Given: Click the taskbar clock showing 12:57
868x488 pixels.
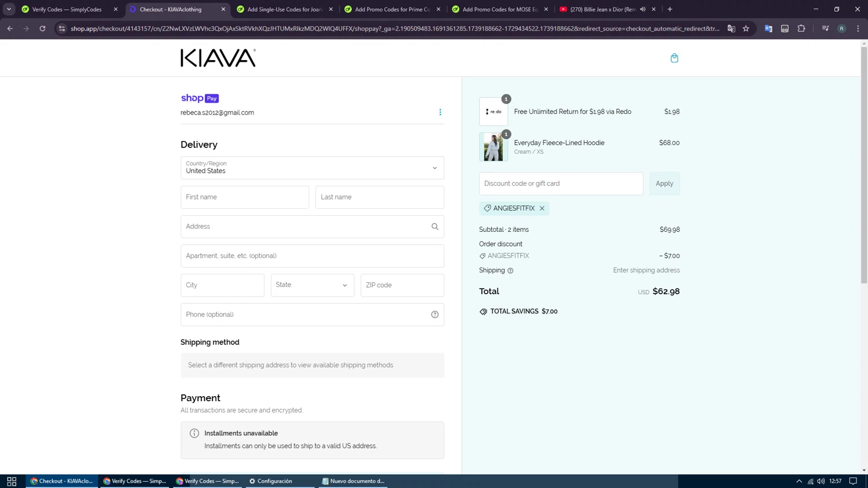Looking at the screenshot, I should 835,481.
